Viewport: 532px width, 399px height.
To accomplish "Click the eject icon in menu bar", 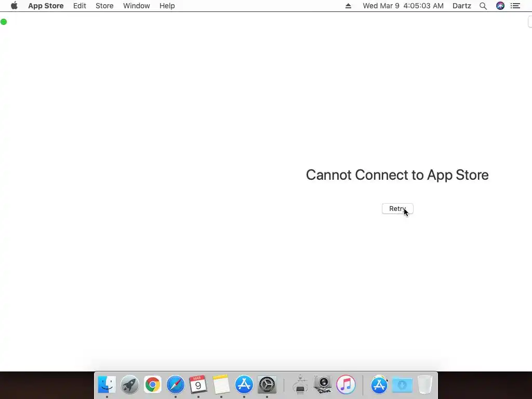I will pos(348,6).
